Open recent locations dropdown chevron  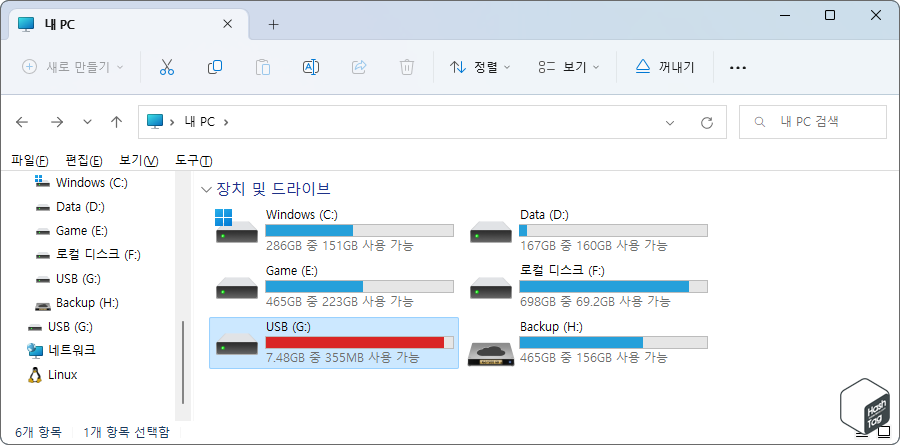point(87,122)
